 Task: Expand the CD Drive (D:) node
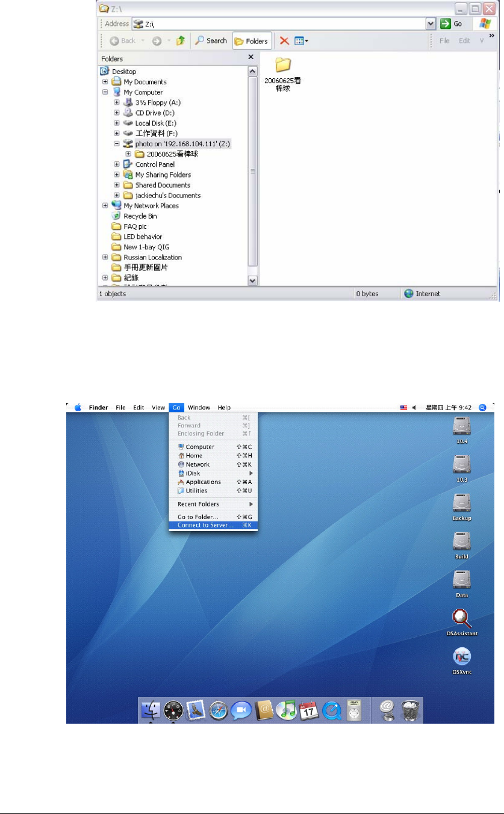117,113
